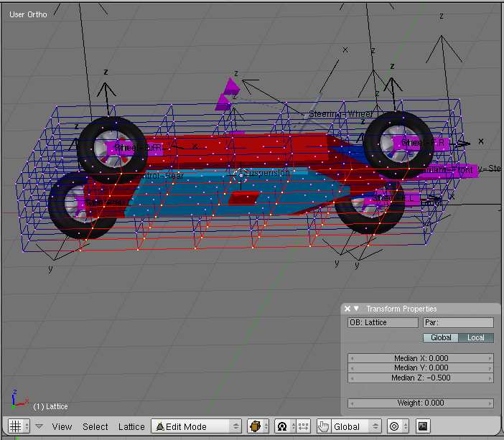Image resolution: width=504 pixels, height=440 pixels.
Task: Open the Select menu
Action: [95, 426]
